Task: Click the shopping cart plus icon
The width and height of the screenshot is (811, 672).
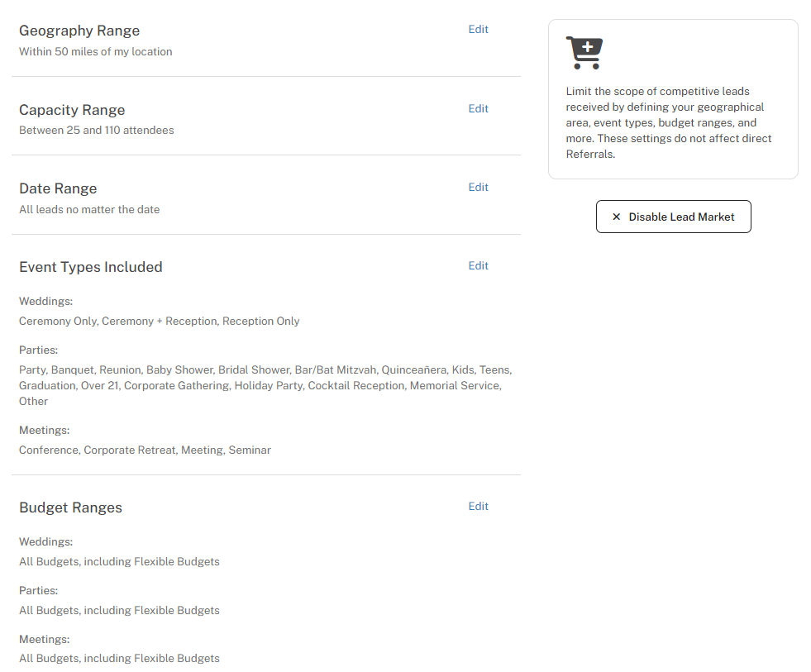Action: pos(584,53)
